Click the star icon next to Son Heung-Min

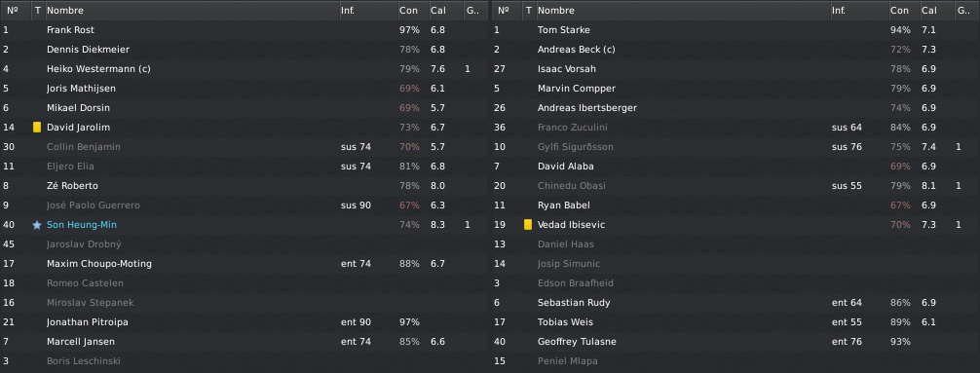click(37, 225)
